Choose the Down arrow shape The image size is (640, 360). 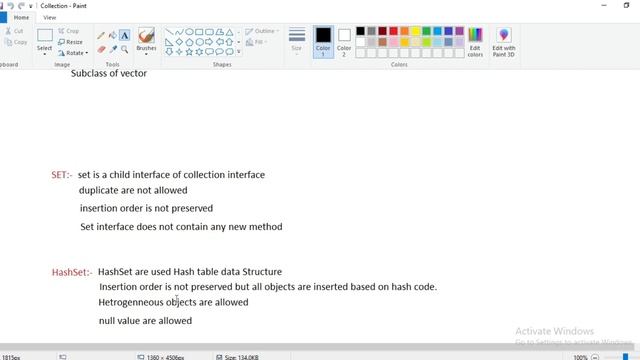pyautogui.click(x=169, y=52)
